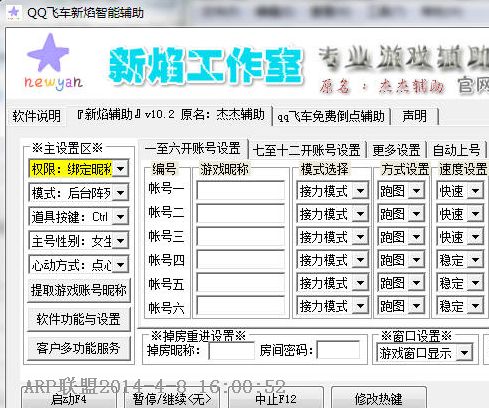Click the 帐号二 nickname input field
Viewport: 489px width, 408px height.
241,213
